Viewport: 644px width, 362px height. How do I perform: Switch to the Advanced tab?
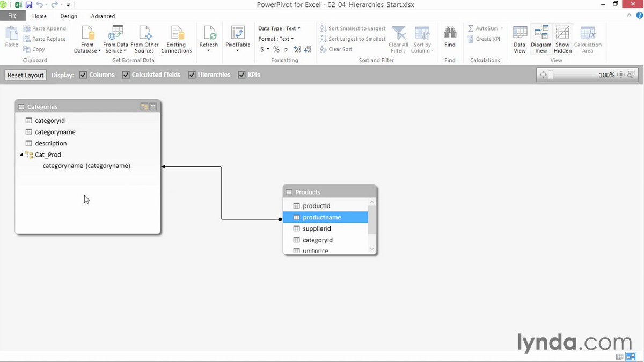[x=103, y=16]
